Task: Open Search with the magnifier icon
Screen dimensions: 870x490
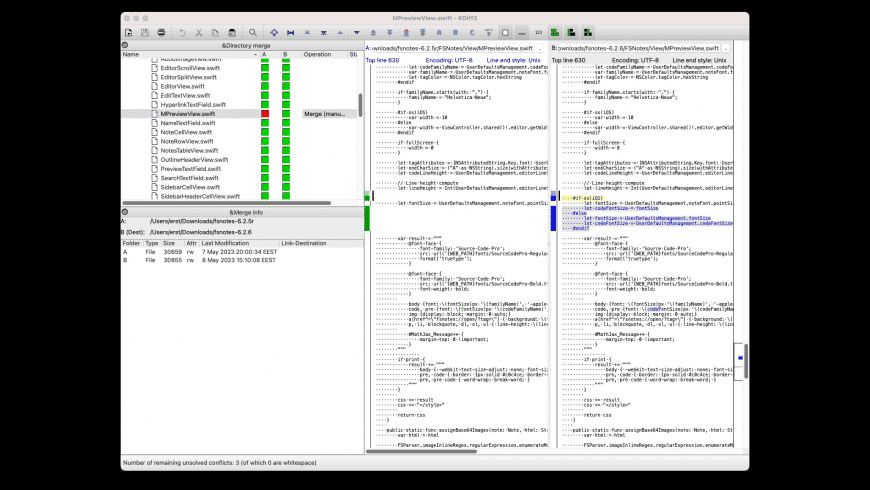Action: pos(252,33)
